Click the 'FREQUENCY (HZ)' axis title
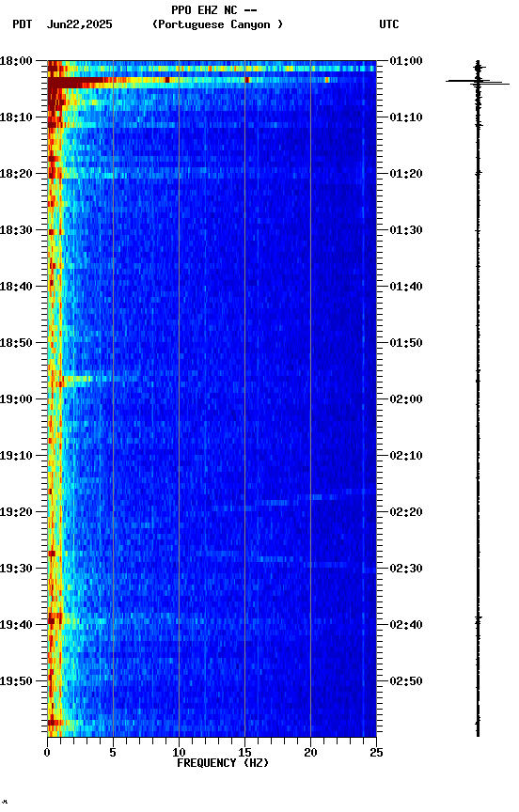 pyautogui.click(x=223, y=763)
